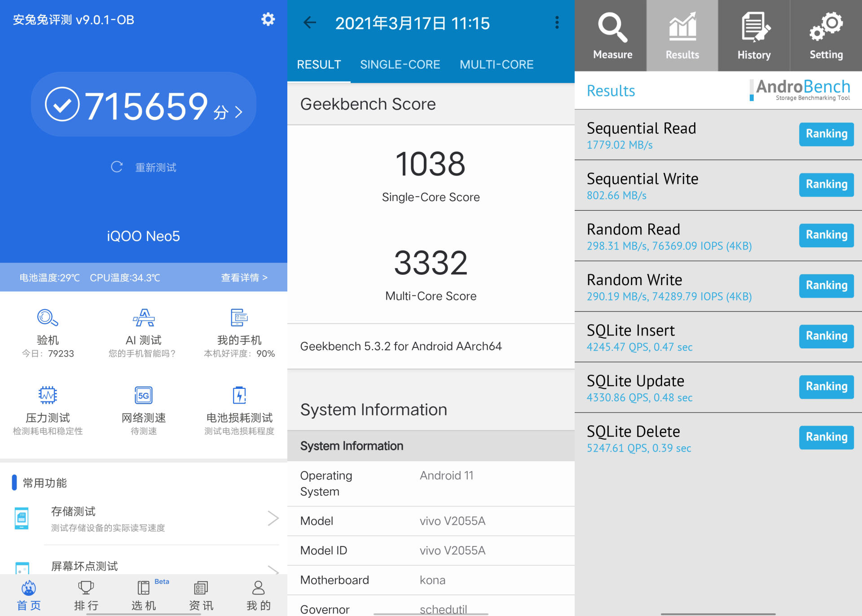Open 验机 device verification icon
862x616 pixels.
tap(48, 318)
